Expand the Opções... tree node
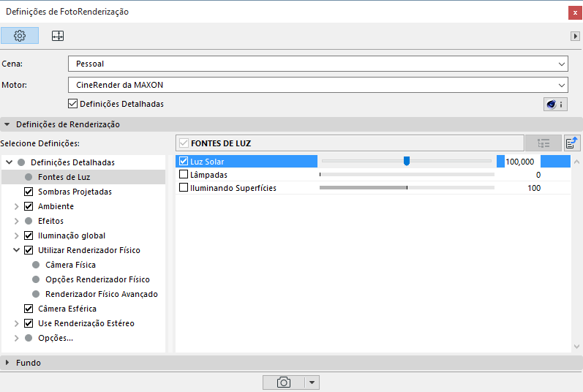Viewport: 583px width, 392px height. point(16,338)
